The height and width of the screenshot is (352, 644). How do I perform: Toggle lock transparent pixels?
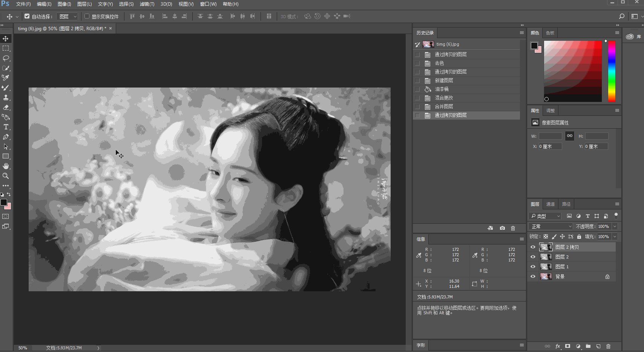click(546, 237)
